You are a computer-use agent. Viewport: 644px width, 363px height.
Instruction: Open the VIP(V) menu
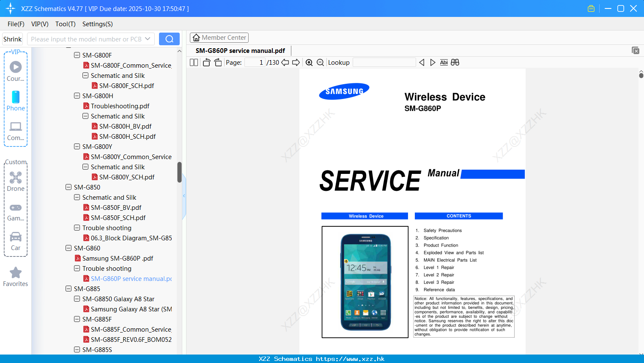coord(40,24)
